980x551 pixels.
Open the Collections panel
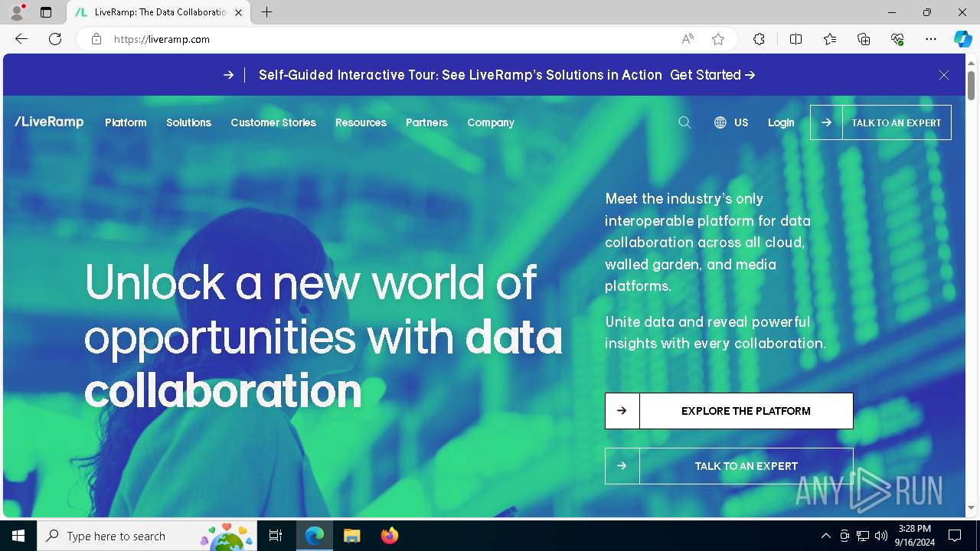pyautogui.click(x=864, y=39)
